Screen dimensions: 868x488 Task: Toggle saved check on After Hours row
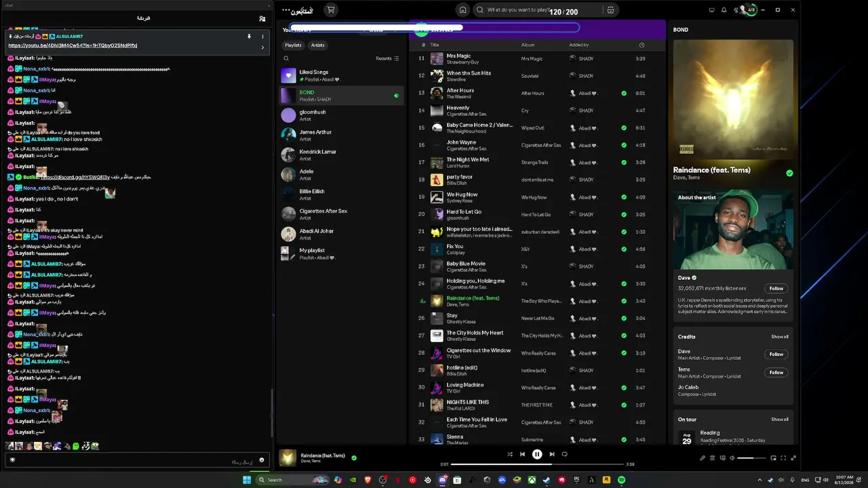pyautogui.click(x=624, y=93)
